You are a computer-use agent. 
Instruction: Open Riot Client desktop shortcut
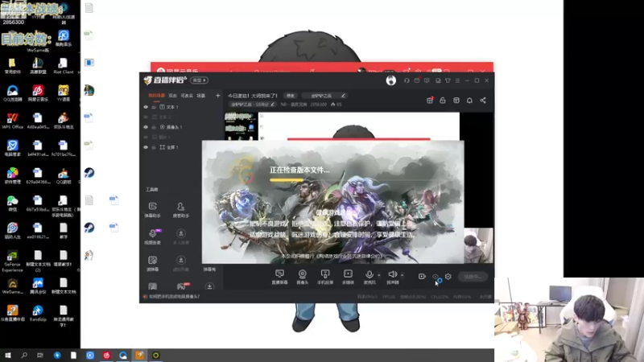click(64, 66)
